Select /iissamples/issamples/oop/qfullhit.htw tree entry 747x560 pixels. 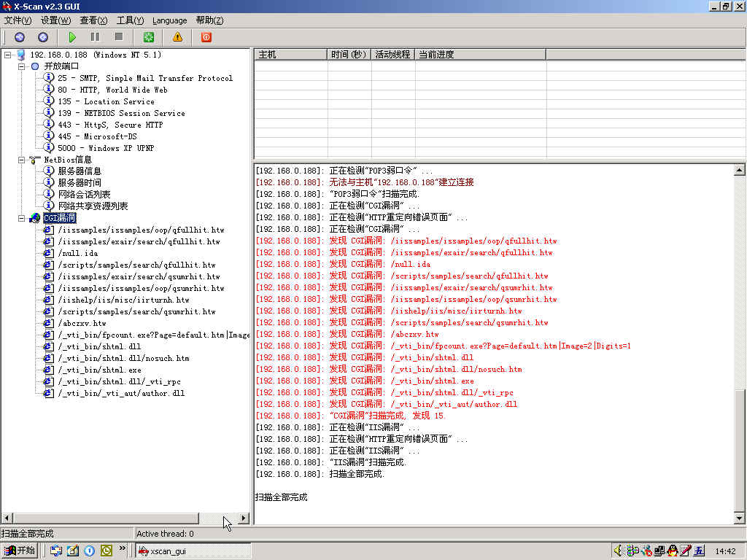point(141,230)
